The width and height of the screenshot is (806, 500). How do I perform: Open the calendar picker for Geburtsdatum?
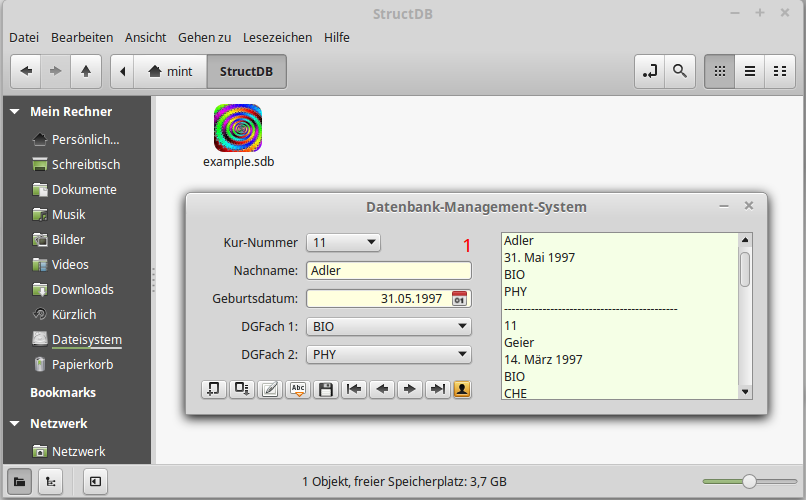pyautogui.click(x=459, y=298)
